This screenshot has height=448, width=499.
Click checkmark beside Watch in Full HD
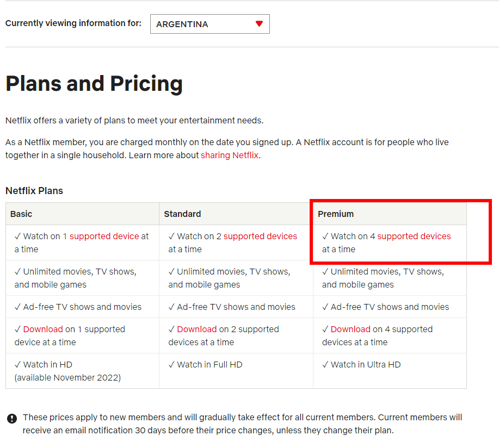pos(171,365)
